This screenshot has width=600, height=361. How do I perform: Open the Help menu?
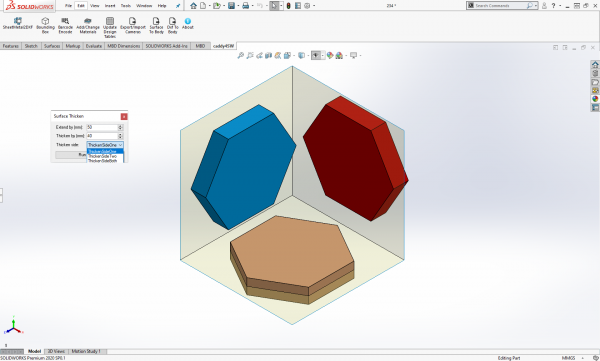tap(162, 6)
